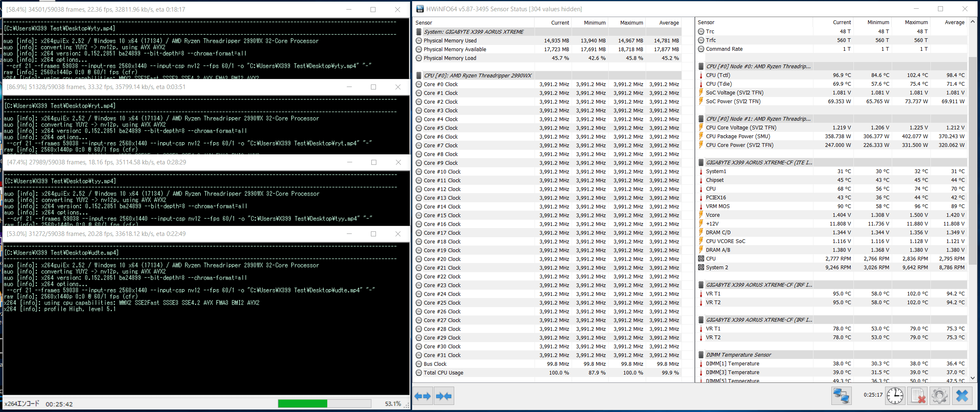Minimize the [86.9%] encoding console window
980x412 pixels.
tap(349, 87)
